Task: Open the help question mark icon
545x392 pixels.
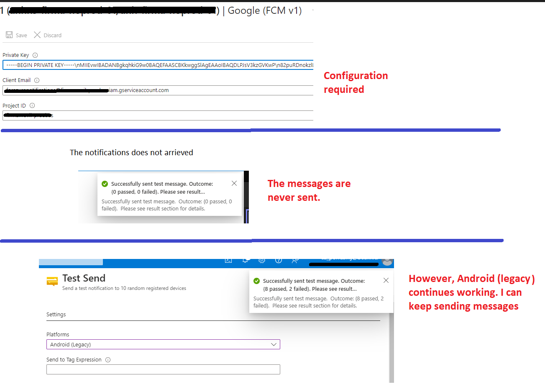Action: [x=279, y=260]
